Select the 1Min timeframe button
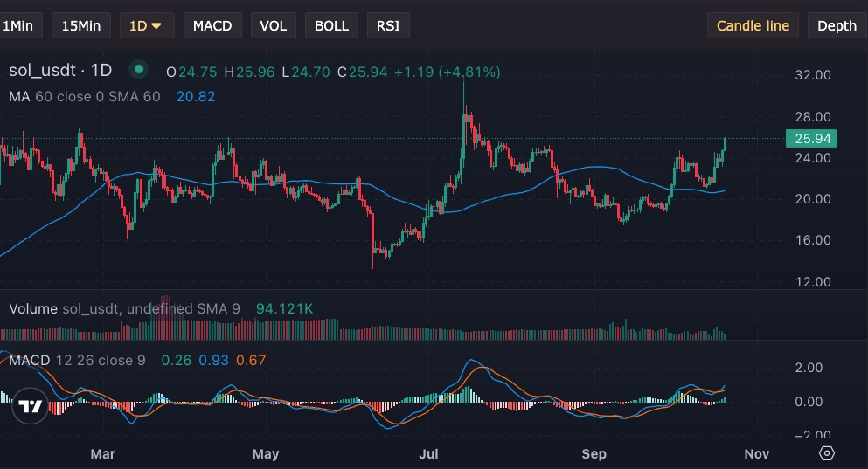The height and width of the screenshot is (469, 868). pyautogui.click(x=20, y=26)
